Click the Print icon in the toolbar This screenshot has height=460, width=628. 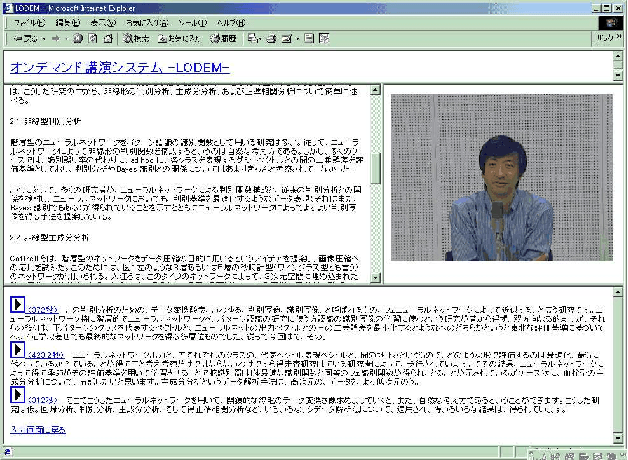coord(272,39)
